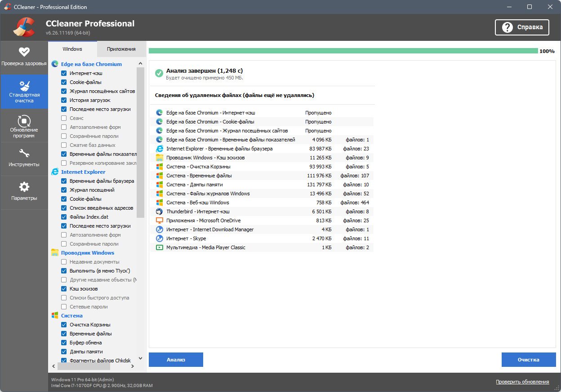The height and width of the screenshot is (392, 561).
Task: Click the green analysis progress bar
Action: click(x=343, y=51)
